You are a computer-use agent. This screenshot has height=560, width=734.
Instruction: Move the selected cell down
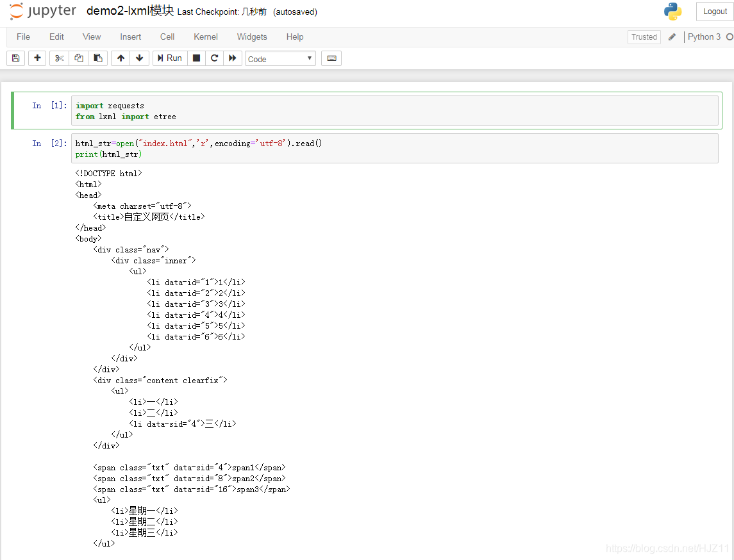click(x=140, y=58)
